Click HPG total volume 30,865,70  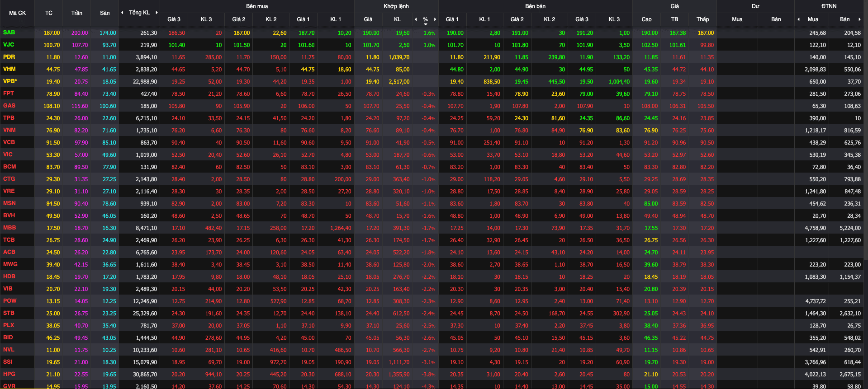145,375
